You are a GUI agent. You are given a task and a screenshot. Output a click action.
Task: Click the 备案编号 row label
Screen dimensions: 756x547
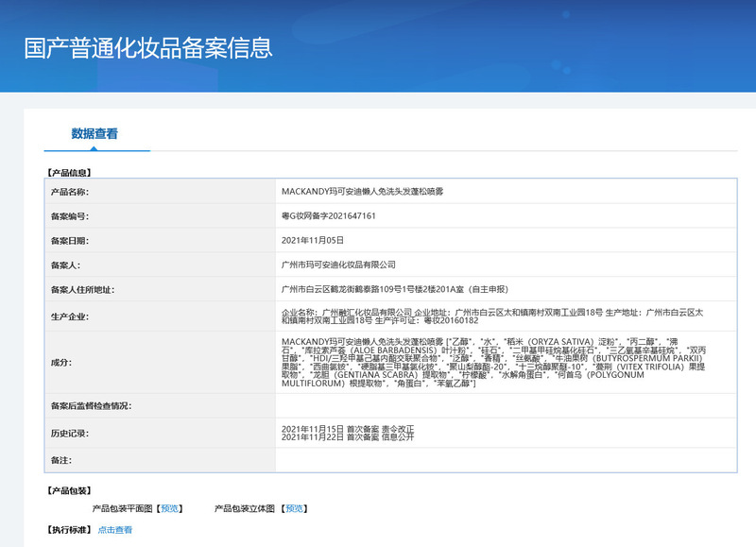(70, 216)
